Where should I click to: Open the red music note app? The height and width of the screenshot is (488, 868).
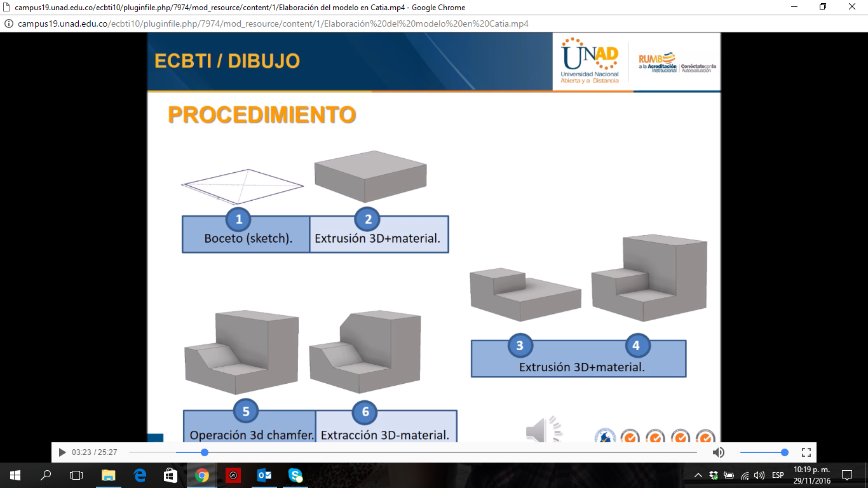point(233,475)
